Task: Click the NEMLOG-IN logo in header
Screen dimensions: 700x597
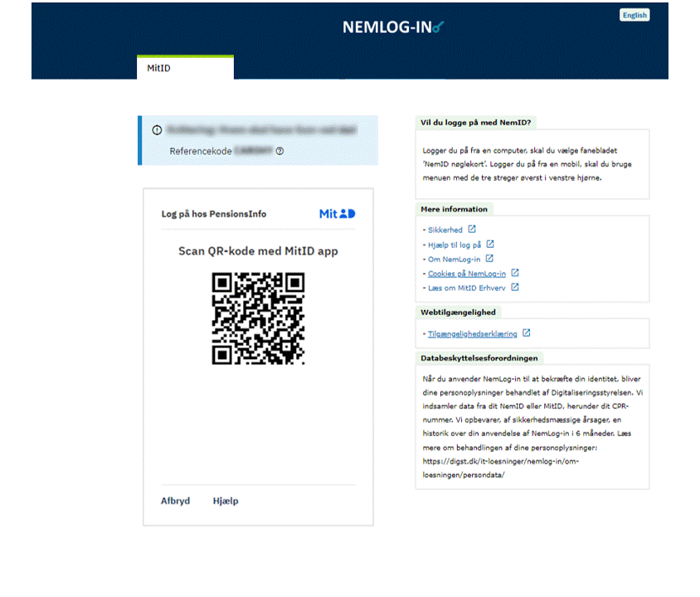Action: point(393,27)
